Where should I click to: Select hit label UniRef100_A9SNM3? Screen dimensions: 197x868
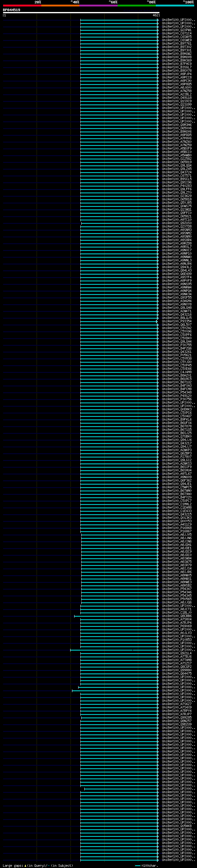tap(176, 230)
